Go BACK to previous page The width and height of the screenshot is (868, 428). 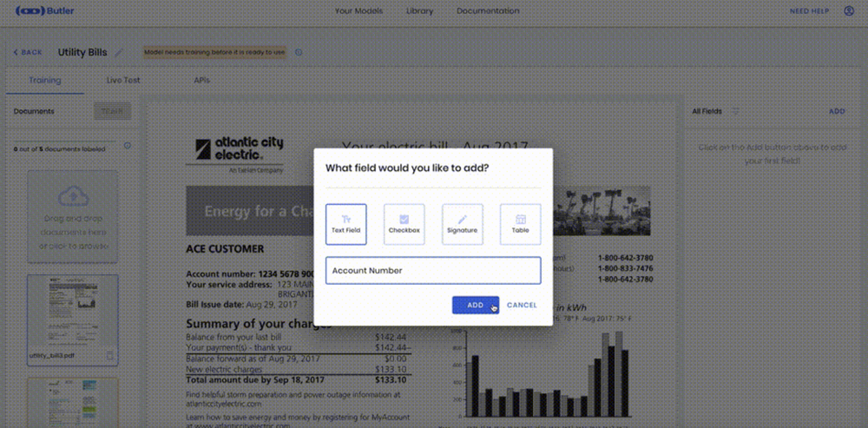[28, 53]
